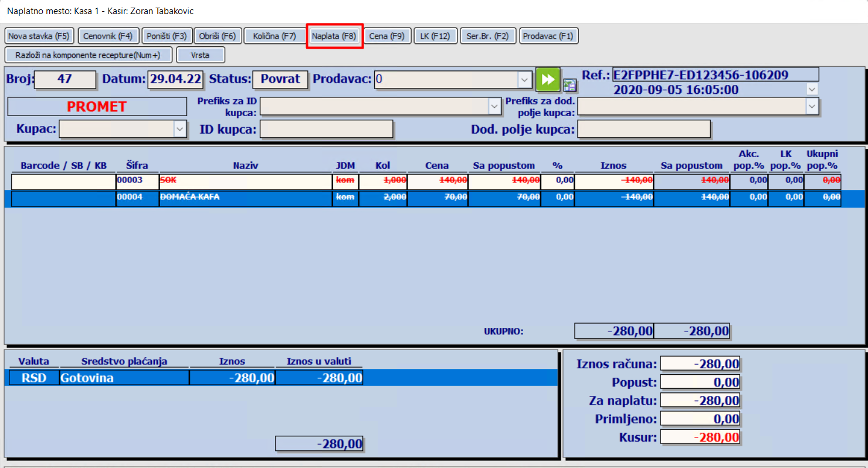Select the Gotovina payment method row
This screenshot has width=868, height=468.
282,378
